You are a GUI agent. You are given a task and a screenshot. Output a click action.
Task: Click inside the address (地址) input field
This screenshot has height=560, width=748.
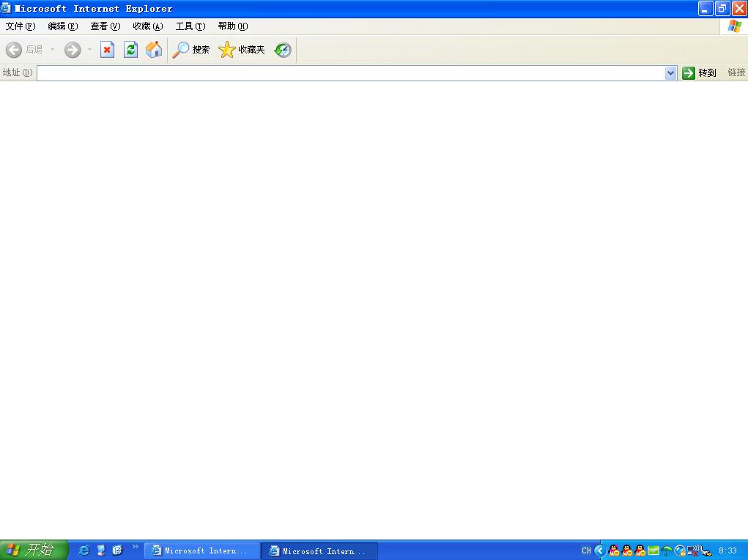(x=351, y=73)
